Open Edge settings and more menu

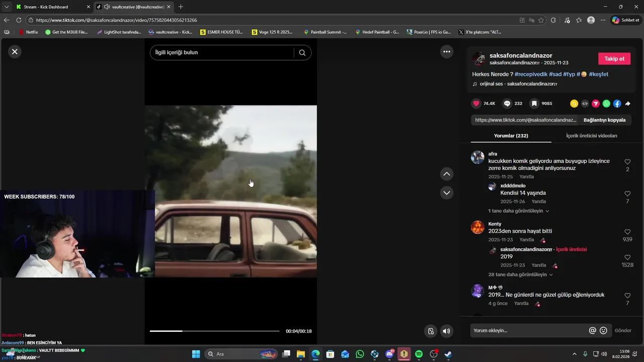coord(603,20)
